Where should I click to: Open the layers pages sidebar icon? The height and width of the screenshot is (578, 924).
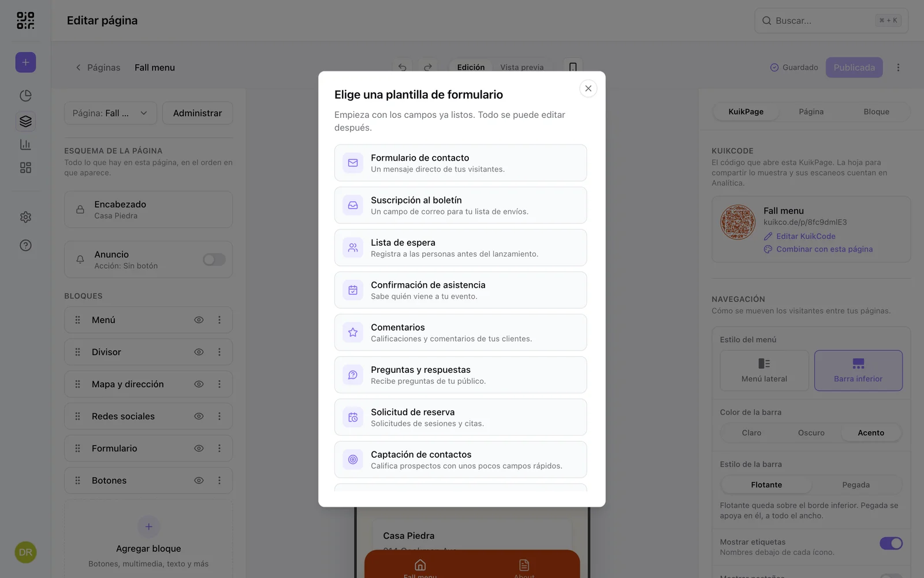(25, 121)
